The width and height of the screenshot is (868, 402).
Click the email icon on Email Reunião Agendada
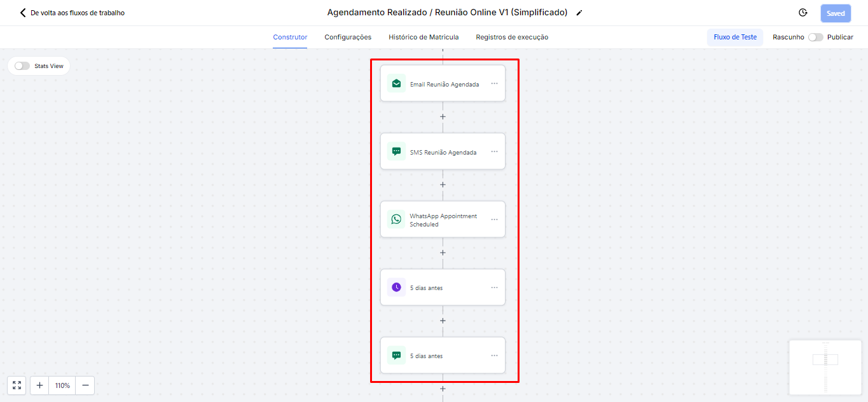tap(396, 83)
